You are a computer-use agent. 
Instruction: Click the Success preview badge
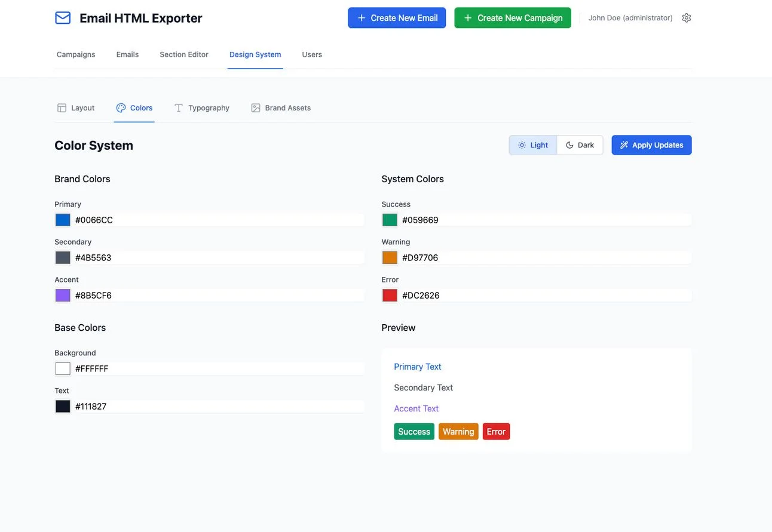[x=414, y=432]
